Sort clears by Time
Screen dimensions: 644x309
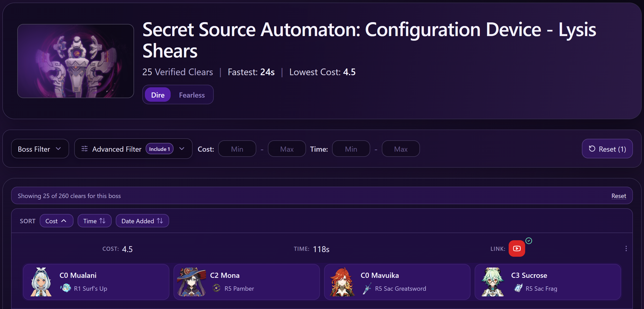(94, 221)
